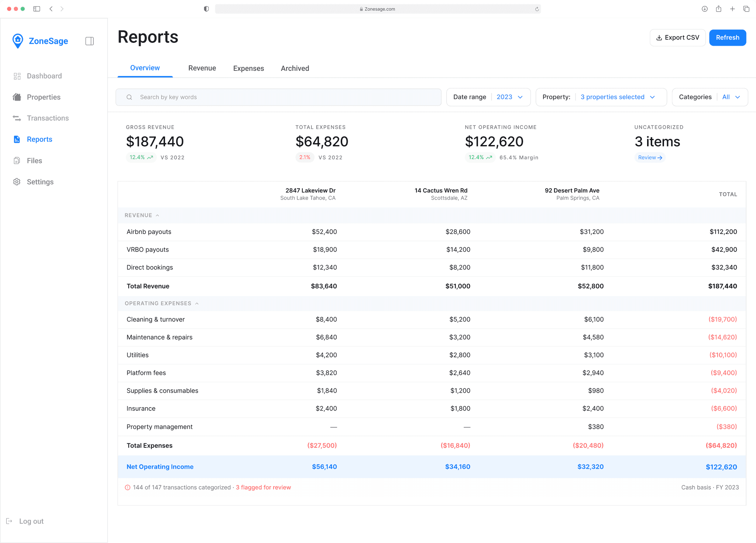This screenshot has width=756, height=543.
Task: Click the 92 Desert Palm Ave column header
Action: 572,194
